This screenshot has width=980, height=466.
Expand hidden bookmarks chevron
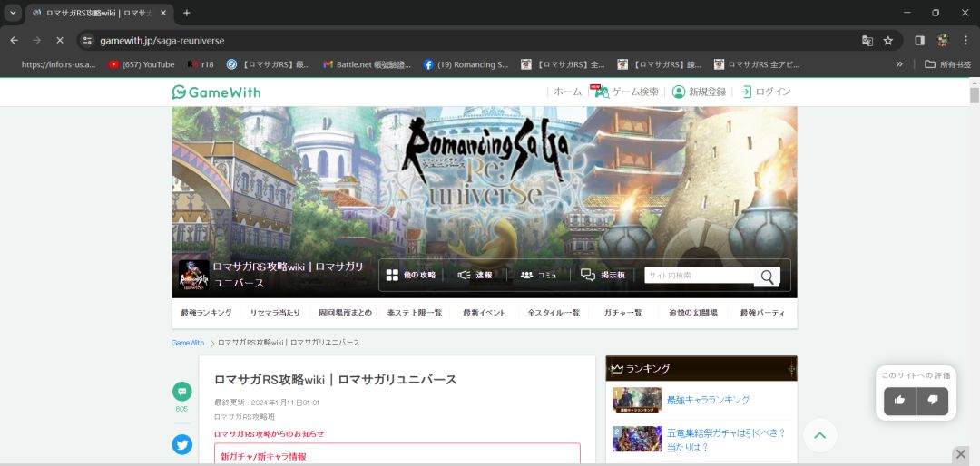point(899,64)
